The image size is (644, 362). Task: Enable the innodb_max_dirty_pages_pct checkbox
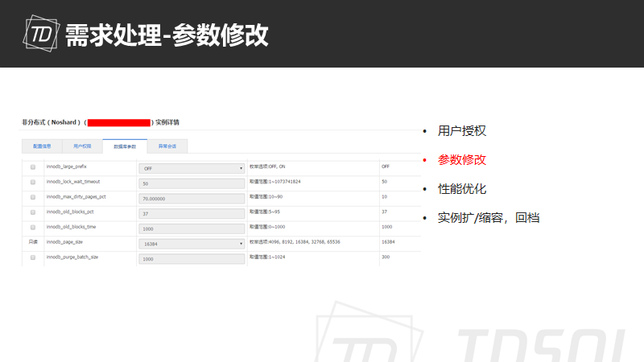click(x=33, y=197)
